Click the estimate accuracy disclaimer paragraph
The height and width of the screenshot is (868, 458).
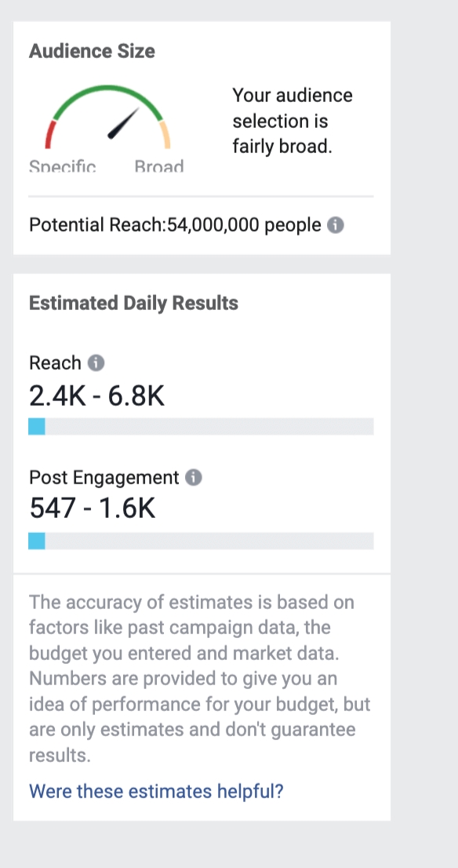point(200,679)
